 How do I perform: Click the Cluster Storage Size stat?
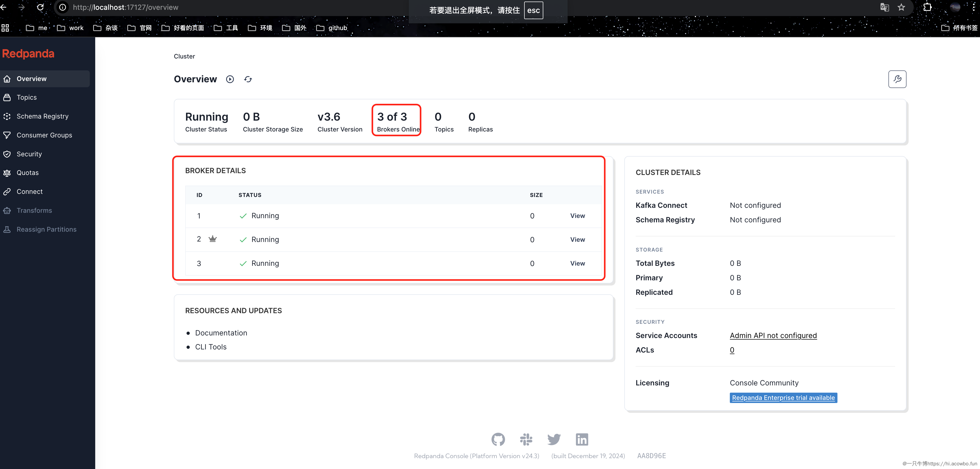(x=273, y=122)
